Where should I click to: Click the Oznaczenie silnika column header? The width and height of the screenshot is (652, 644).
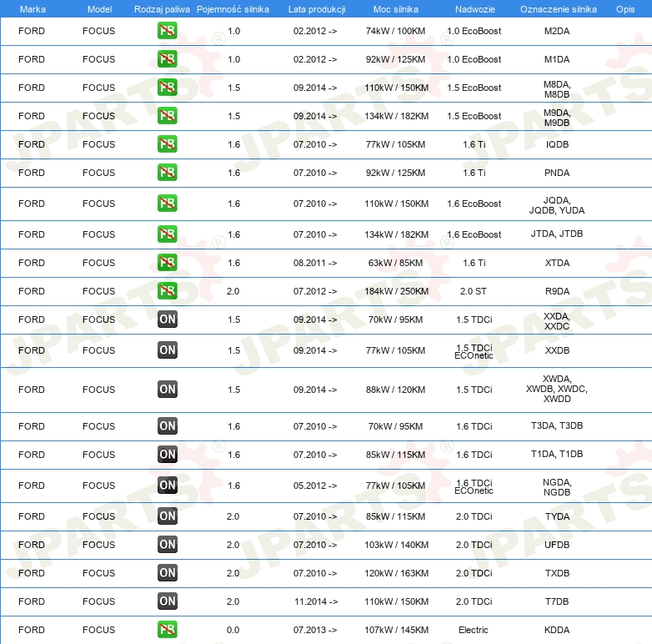click(557, 8)
